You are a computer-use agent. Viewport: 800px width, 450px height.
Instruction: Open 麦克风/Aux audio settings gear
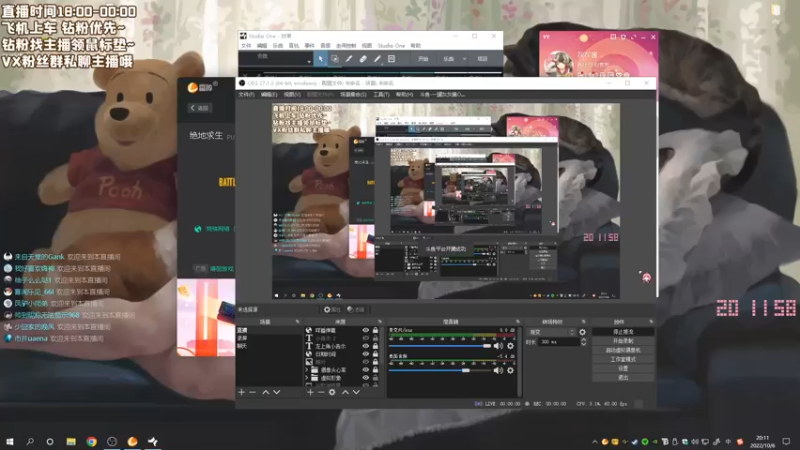point(510,346)
